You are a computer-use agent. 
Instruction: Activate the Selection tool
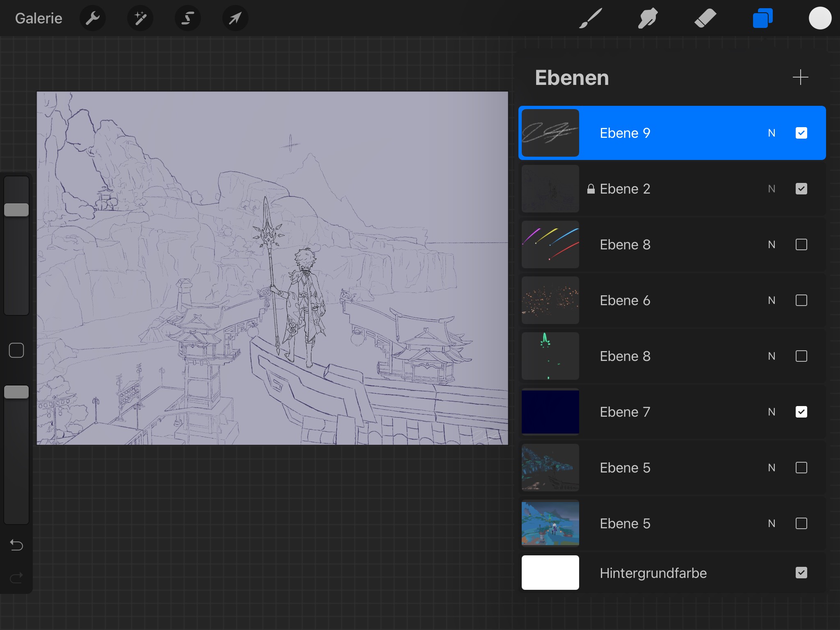[x=188, y=18]
